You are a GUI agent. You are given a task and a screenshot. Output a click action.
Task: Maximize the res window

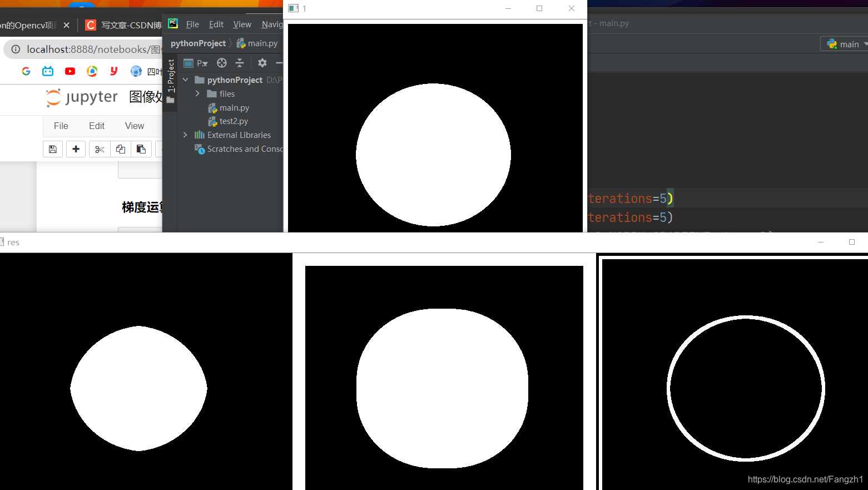pos(852,242)
